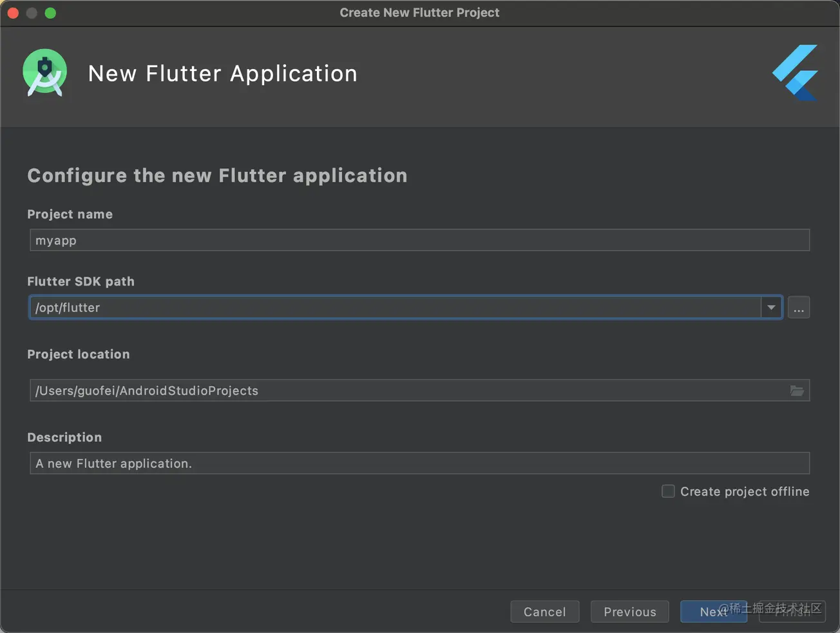This screenshot has height=633, width=840.
Task: Click the New Flutter Application heading
Action: [223, 73]
